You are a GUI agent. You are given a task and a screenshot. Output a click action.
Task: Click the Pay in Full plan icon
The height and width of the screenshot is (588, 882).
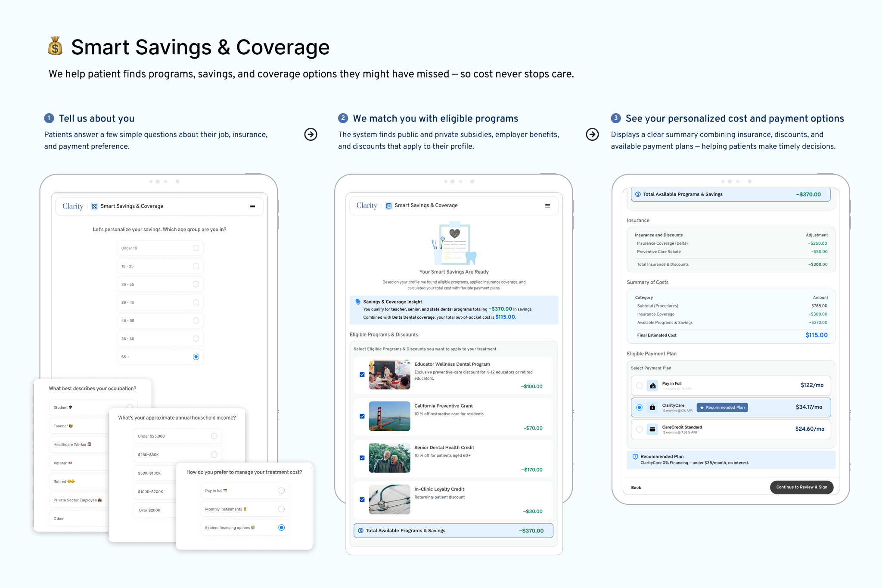pyautogui.click(x=653, y=386)
